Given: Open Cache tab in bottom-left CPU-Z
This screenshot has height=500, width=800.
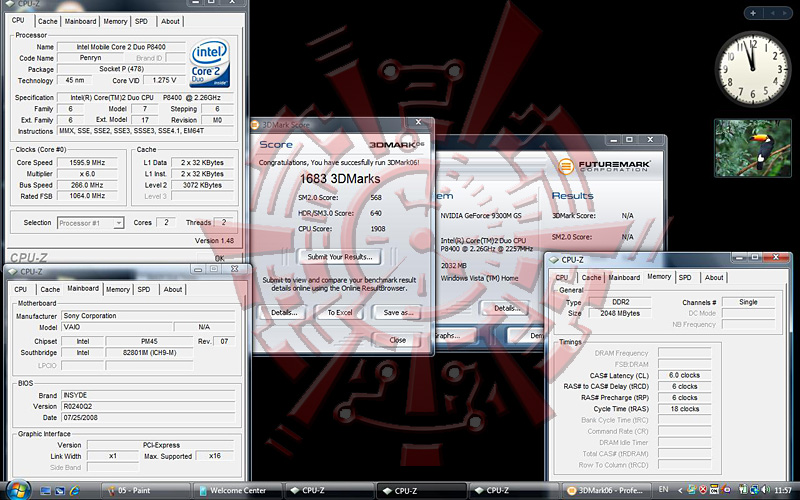Looking at the screenshot, I should [50, 289].
